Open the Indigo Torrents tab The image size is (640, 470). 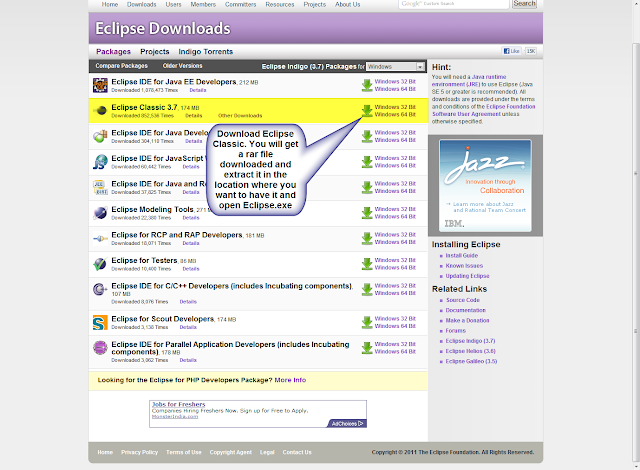[x=206, y=51]
